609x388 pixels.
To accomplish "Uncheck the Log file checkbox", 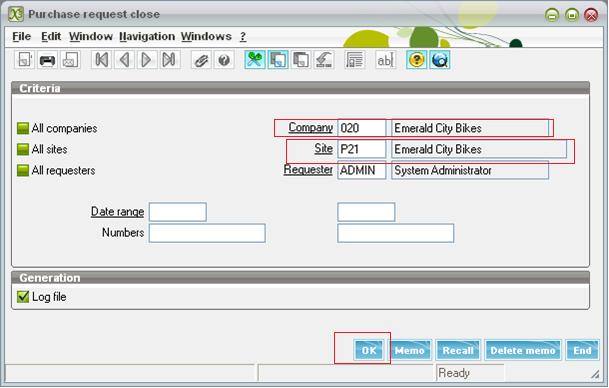I will [x=23, y=297].
